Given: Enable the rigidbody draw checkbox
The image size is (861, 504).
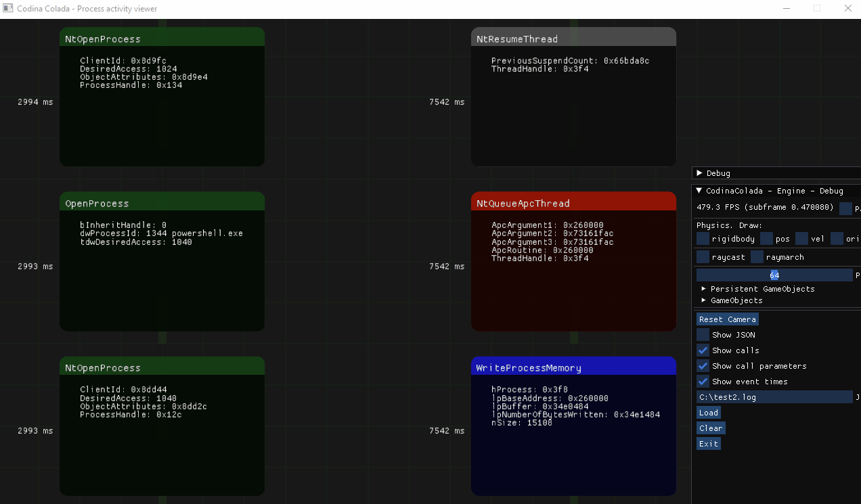Looking at the screenshot, I should point(703,239).
